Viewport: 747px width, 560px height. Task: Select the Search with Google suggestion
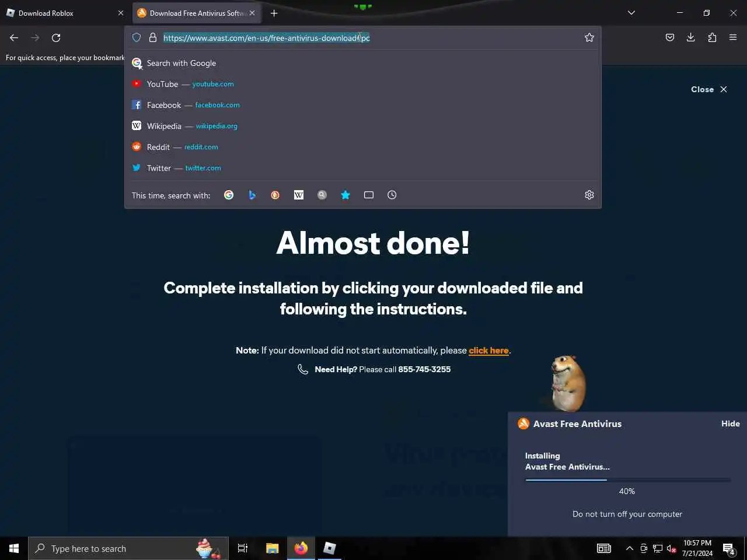tap(363, 63)
